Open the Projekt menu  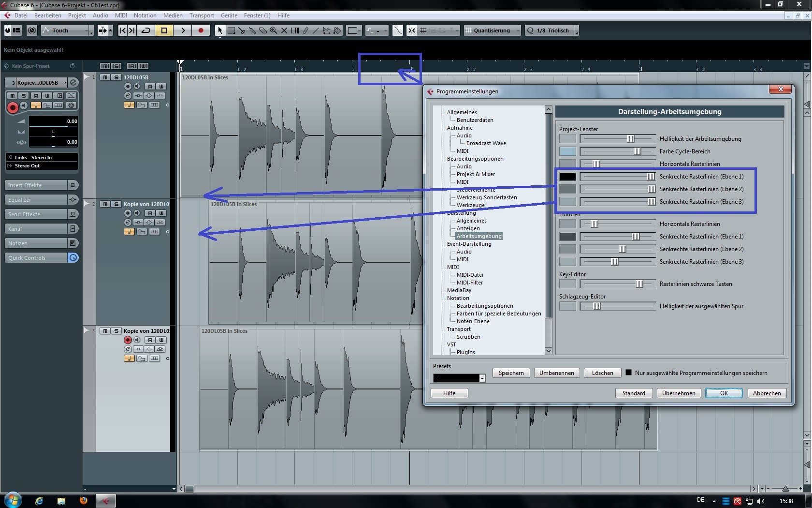click(x=77, y=15)
